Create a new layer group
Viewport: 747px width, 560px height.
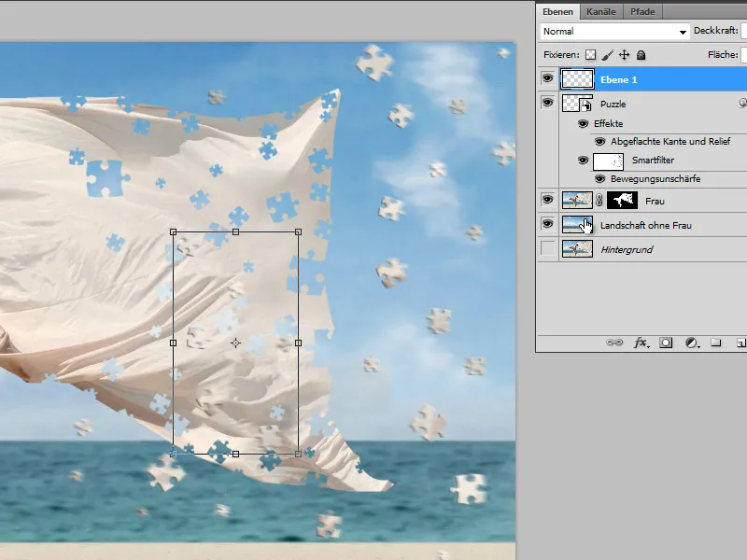(x=715, y=342)
